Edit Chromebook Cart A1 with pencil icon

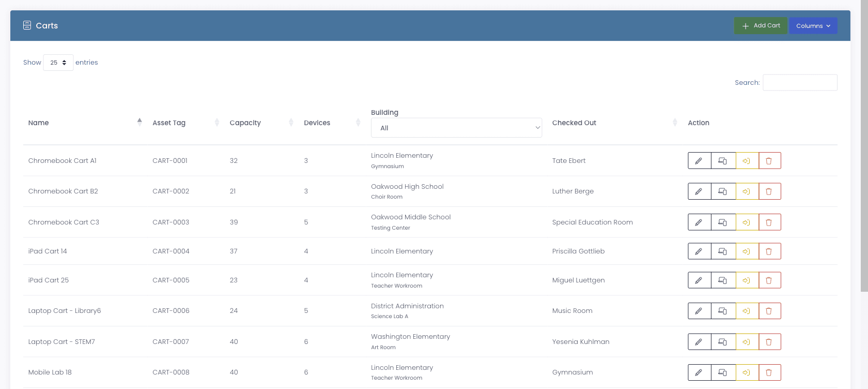[x=699, y=160]
